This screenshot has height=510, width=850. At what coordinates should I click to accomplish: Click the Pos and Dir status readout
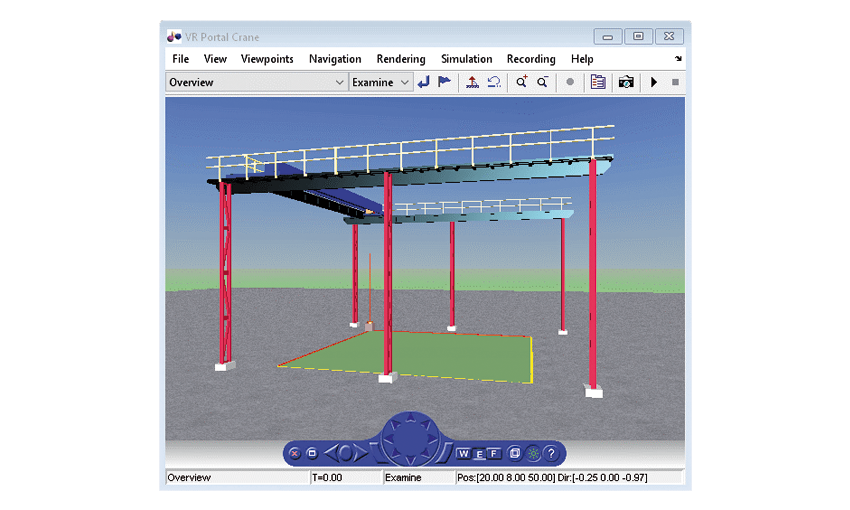pos(552,477)
